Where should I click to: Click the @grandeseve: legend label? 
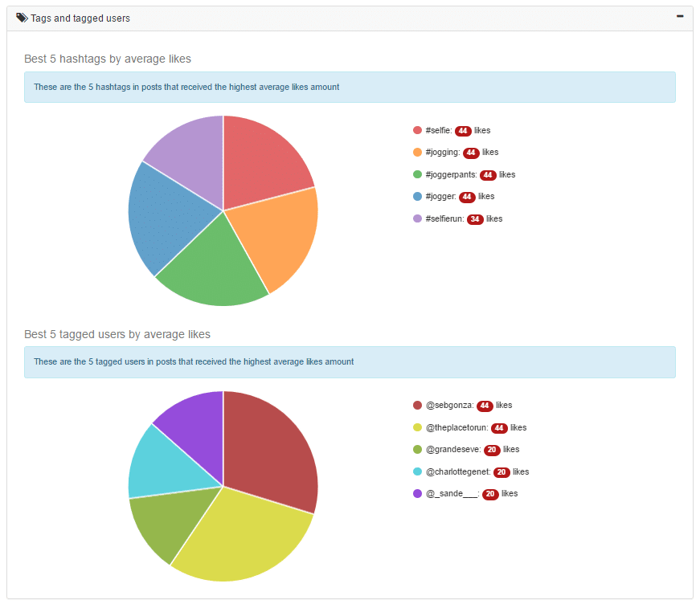click(x=453, y=449)
